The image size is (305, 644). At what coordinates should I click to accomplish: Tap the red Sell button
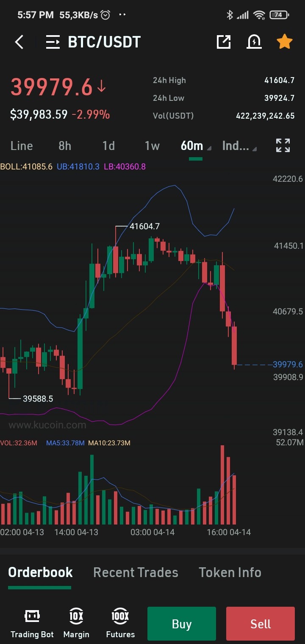click(x=261, y=624)
